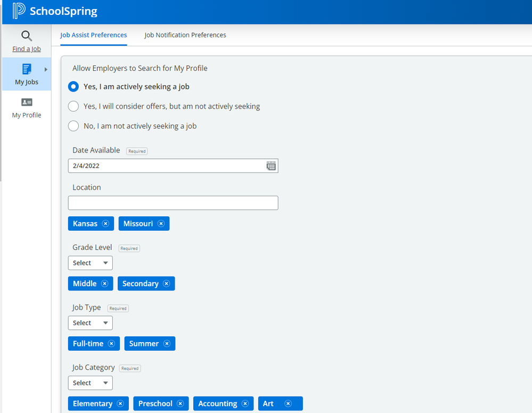Open the Grade Level Select dropdown

coord(90,263)
